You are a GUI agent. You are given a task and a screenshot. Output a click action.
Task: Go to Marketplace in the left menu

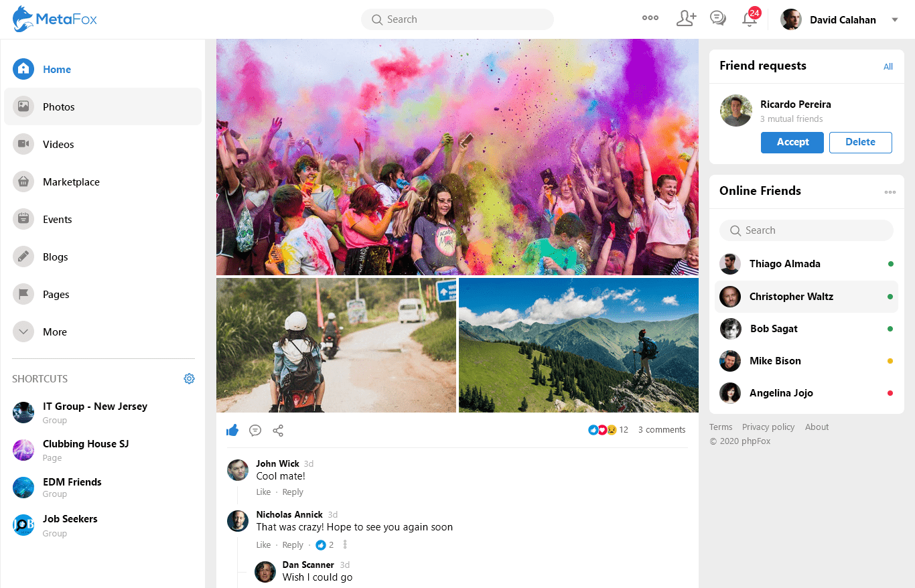point(71,182)
